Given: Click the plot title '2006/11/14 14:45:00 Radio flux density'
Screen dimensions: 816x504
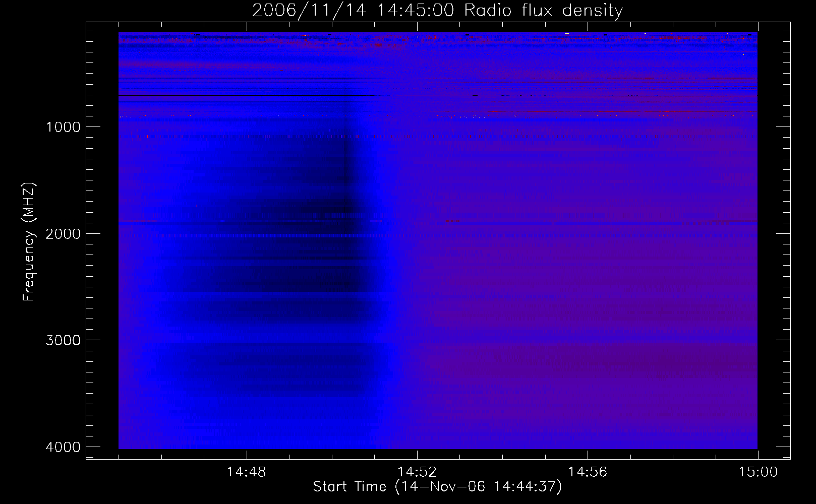Looking at the screenshot, I should pos(437,11).
